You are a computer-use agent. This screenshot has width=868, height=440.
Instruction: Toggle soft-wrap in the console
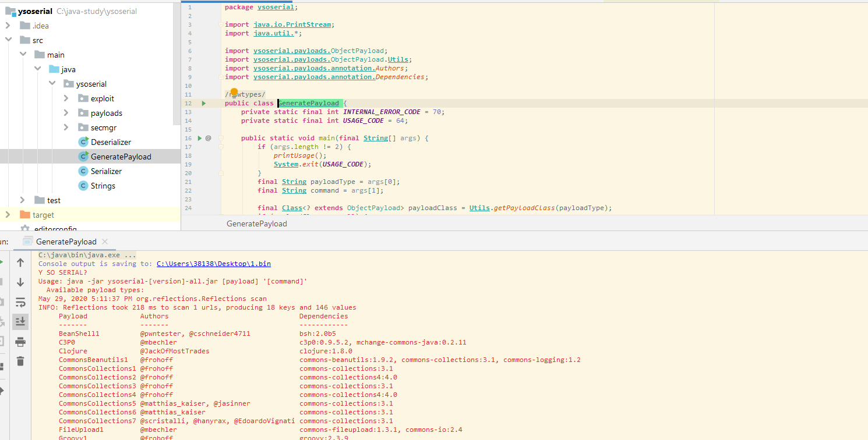(x=20, y=302)
